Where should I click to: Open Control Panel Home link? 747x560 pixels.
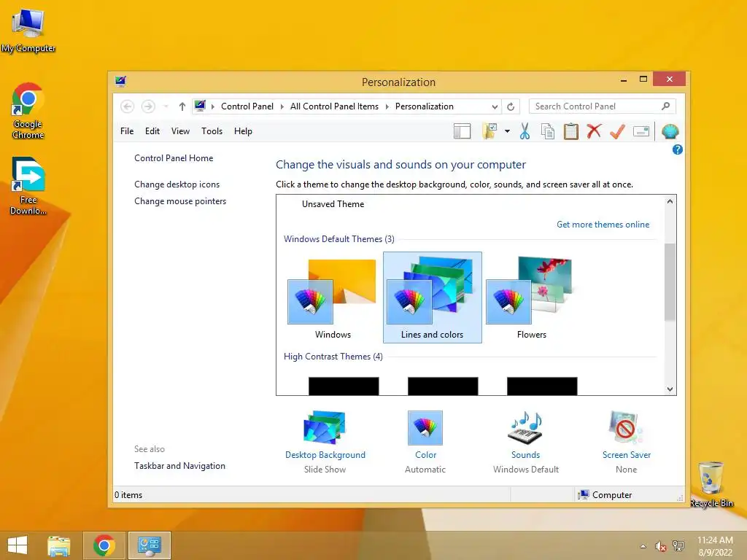(174, 158)
